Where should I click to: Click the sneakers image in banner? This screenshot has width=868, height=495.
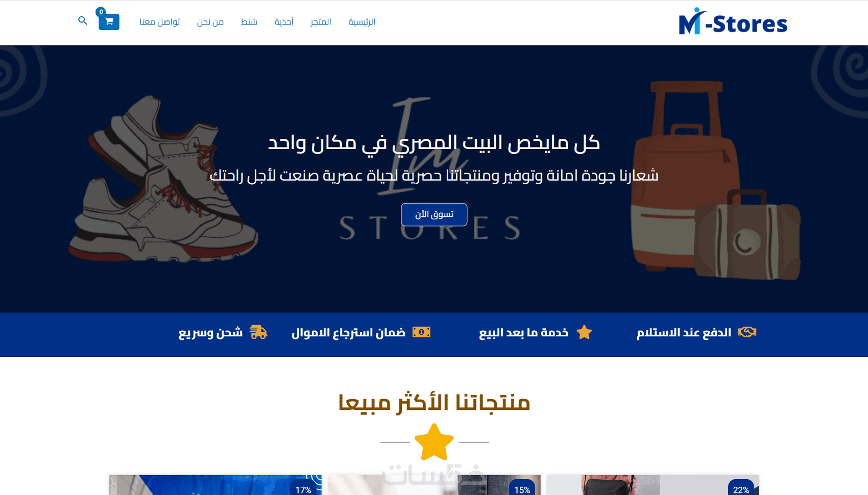click(163, 180)
